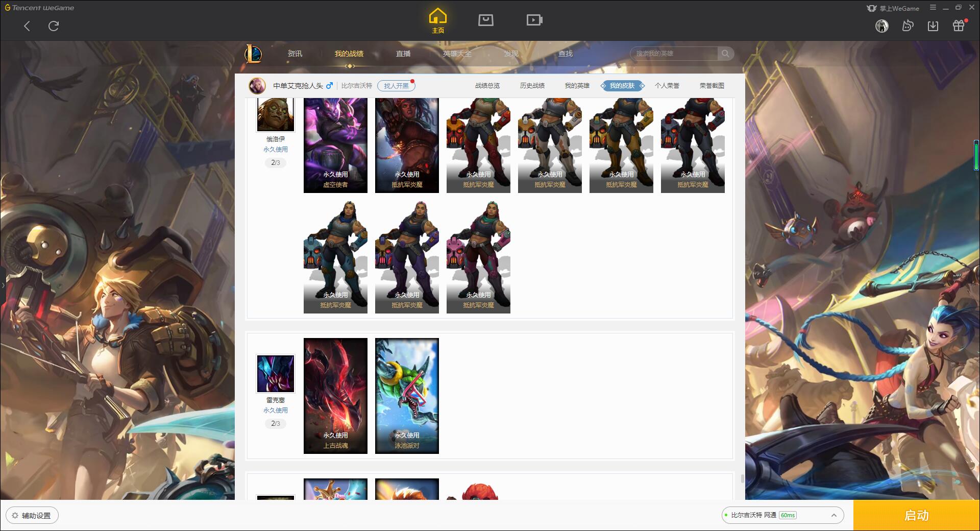Click the player name 中单艾克抢人头
This screenshot has width=980, height=531.
coord(298,86)
